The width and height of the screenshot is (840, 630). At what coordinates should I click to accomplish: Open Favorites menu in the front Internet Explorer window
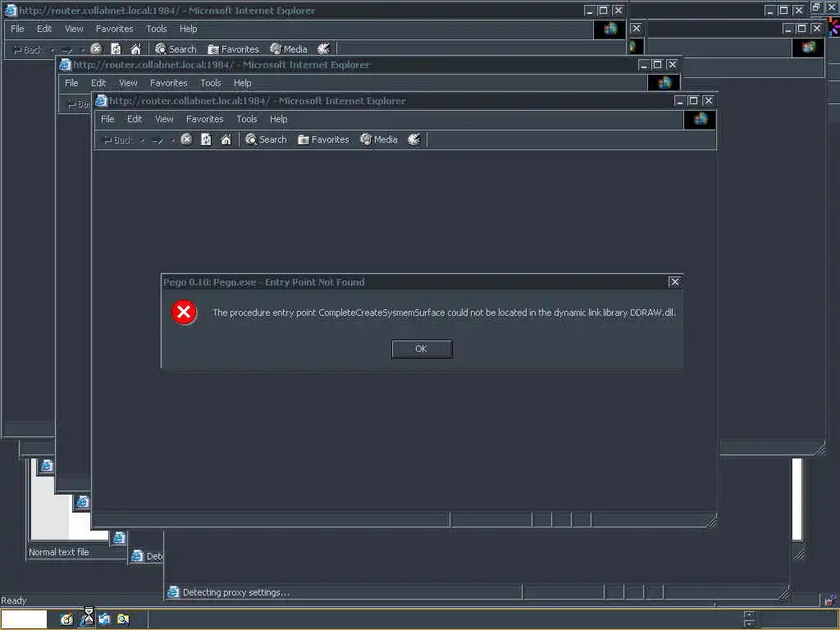[x=204, y=119]
